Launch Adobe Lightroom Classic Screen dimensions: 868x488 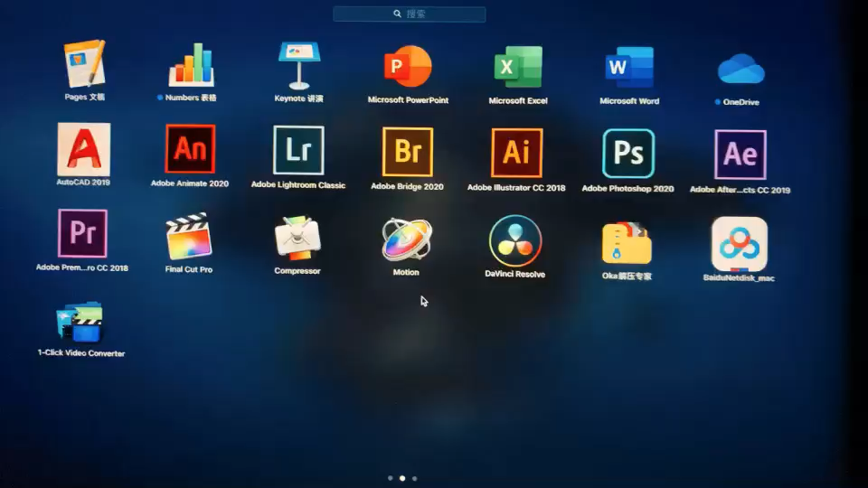point(298,150)
